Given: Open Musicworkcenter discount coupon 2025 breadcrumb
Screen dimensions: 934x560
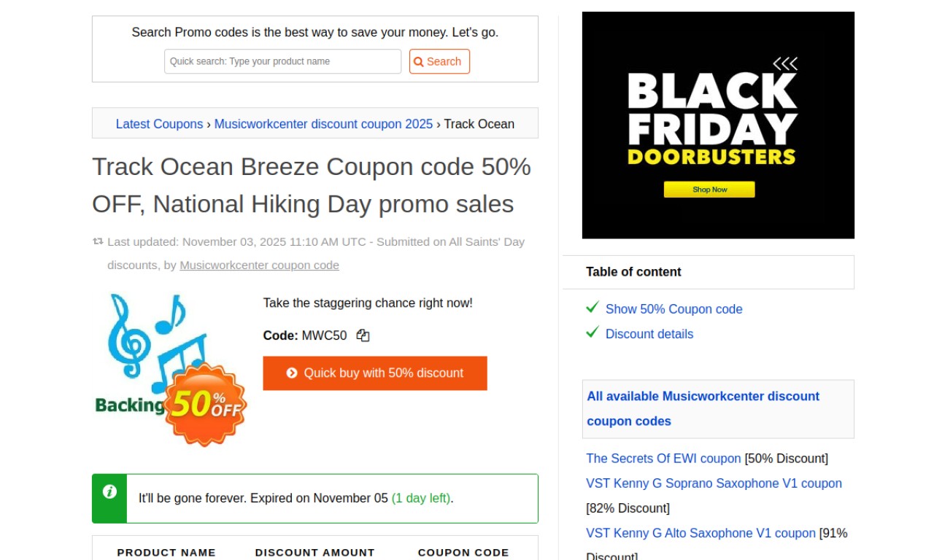Looking at the screenshot, I should point(323,124).
